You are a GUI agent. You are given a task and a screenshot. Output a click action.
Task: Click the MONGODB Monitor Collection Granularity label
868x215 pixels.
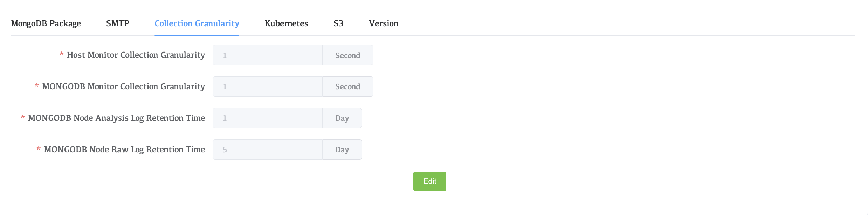pyautogui.click(x=124, y=86)
